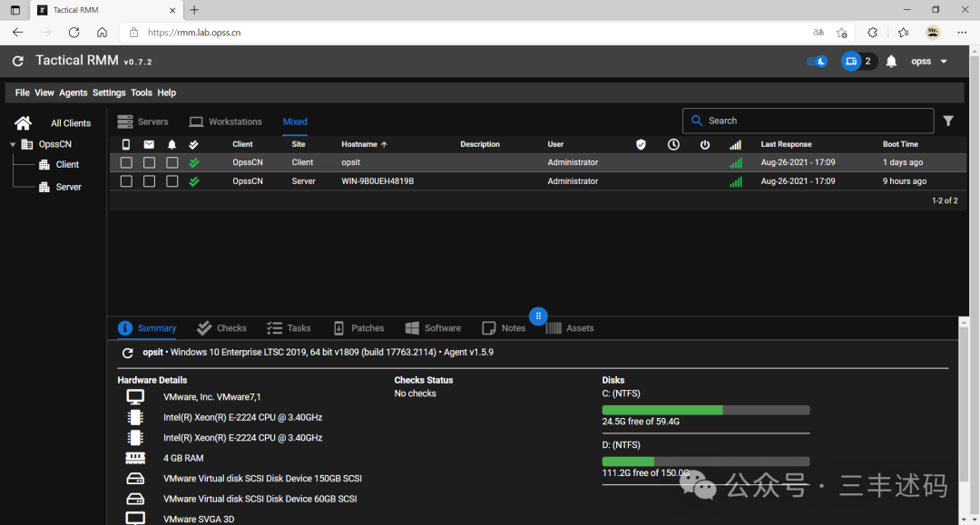Viewport: 980px width, 525px height.
Task: Click the dashboard alert bell column header
Action: pyautogui.click(x=171, y=144)
